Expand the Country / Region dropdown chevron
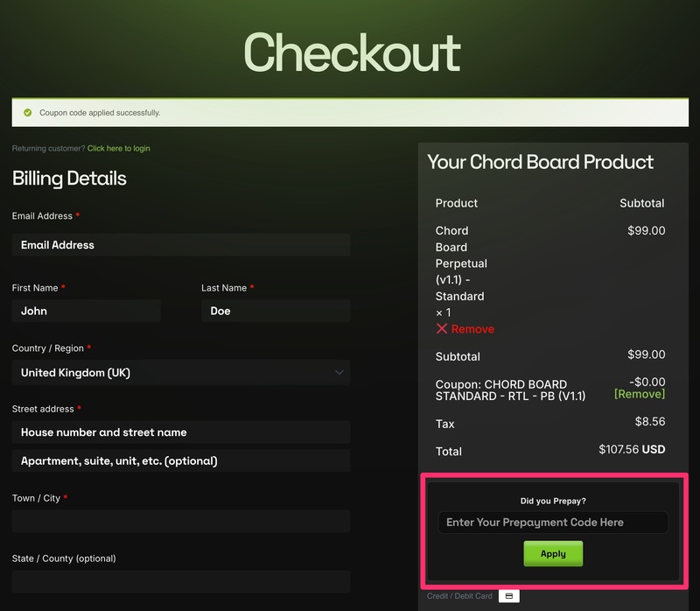Viewport: 700px width, 611px height. [x=339, y=372]
